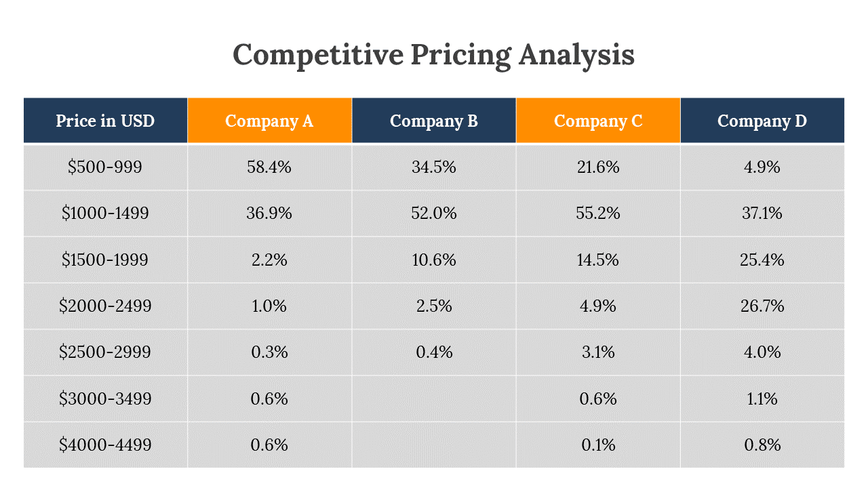Select the empty Company B cell for $3000-3499
This screenshot has width=868, height=488.
434,399
